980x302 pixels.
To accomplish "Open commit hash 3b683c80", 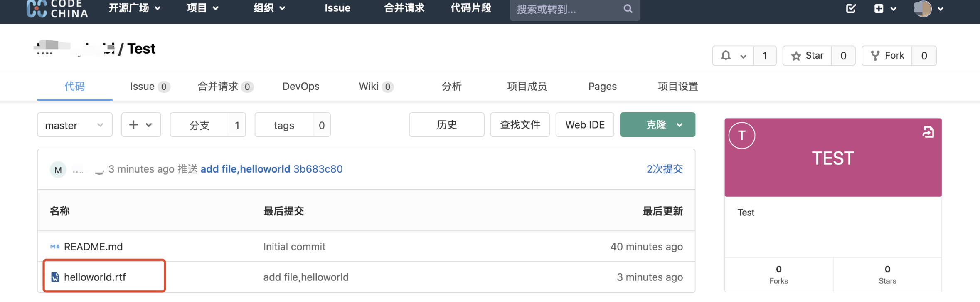I will [318, 169].
